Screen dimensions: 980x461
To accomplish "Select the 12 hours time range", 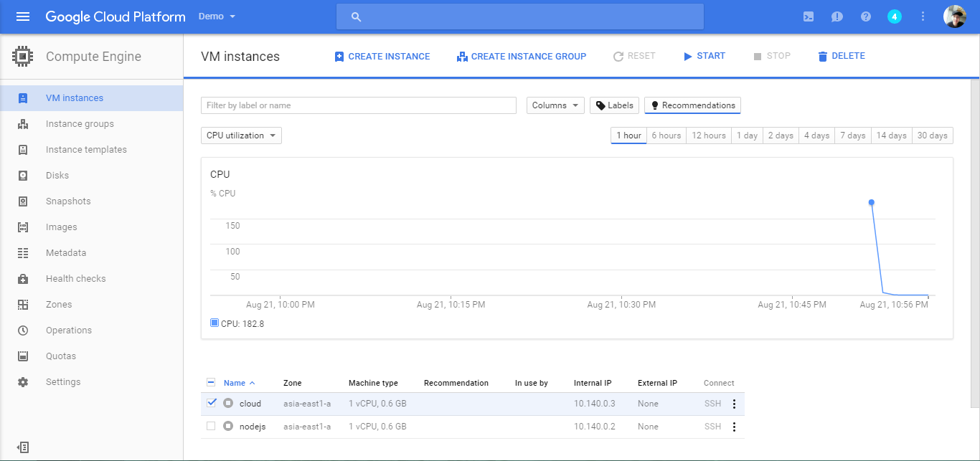I will 708,136.
